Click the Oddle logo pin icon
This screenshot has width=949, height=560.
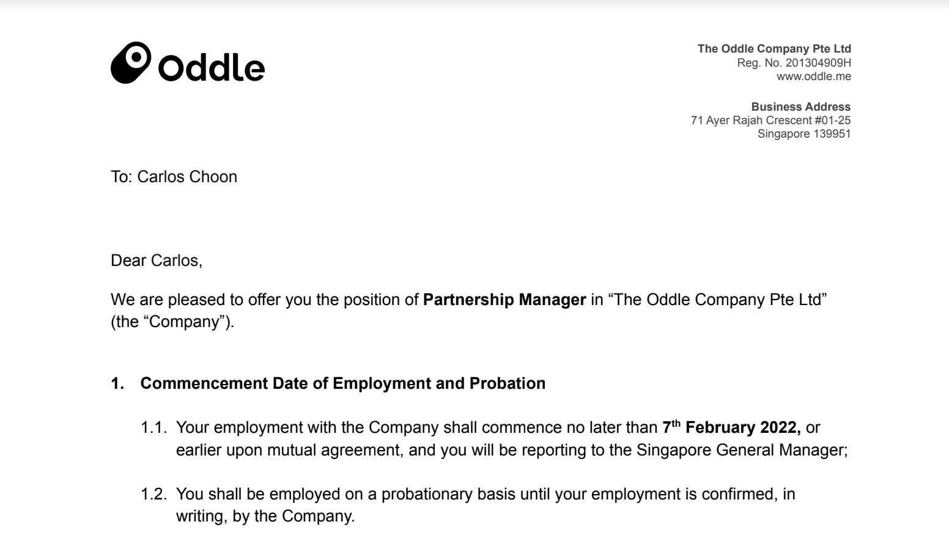(131, 63)
